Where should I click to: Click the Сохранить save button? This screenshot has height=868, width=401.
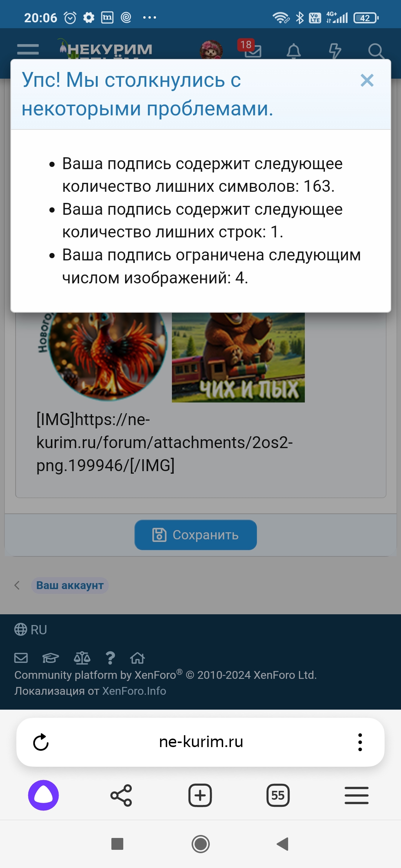[196, 535]
